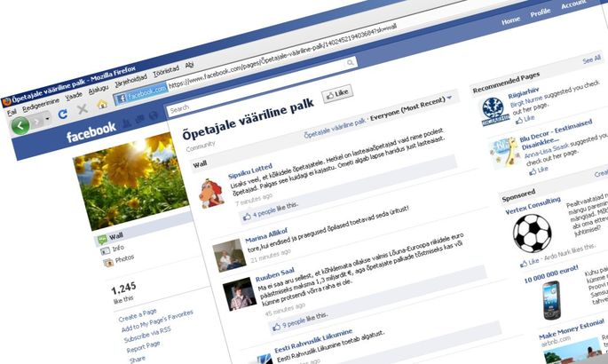Click the soccer ball ad image
Viewport: 608px width, 364px height.
533,233
